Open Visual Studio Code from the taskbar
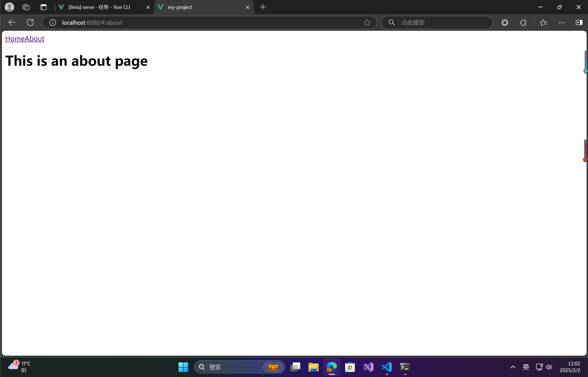 [387, 367]
